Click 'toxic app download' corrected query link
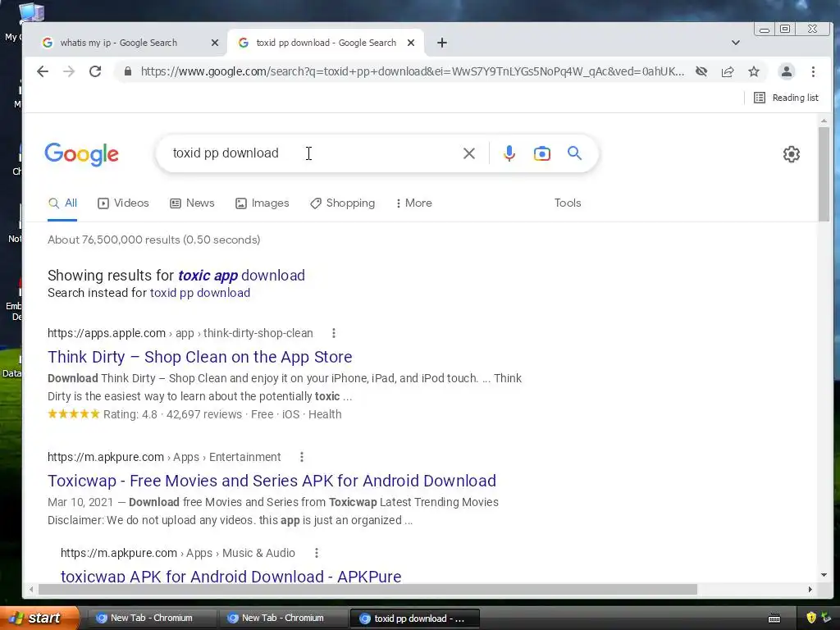Screen dimensions: 840x630 click(x=241, y=276)
